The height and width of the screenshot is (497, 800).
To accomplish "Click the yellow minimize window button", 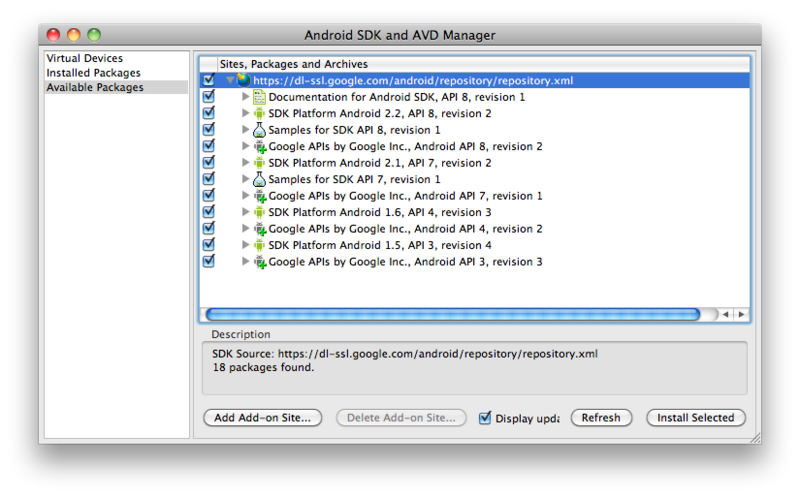I will pyautogui.click(x=73, y=35).
